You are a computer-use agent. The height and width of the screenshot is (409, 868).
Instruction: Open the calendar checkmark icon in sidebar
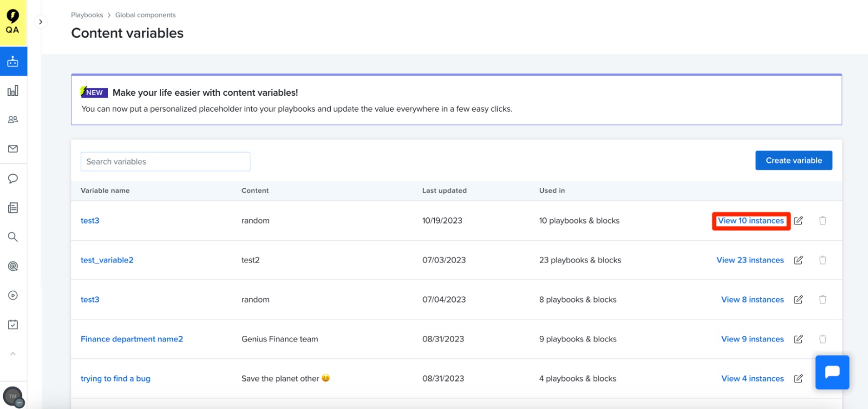13,324
